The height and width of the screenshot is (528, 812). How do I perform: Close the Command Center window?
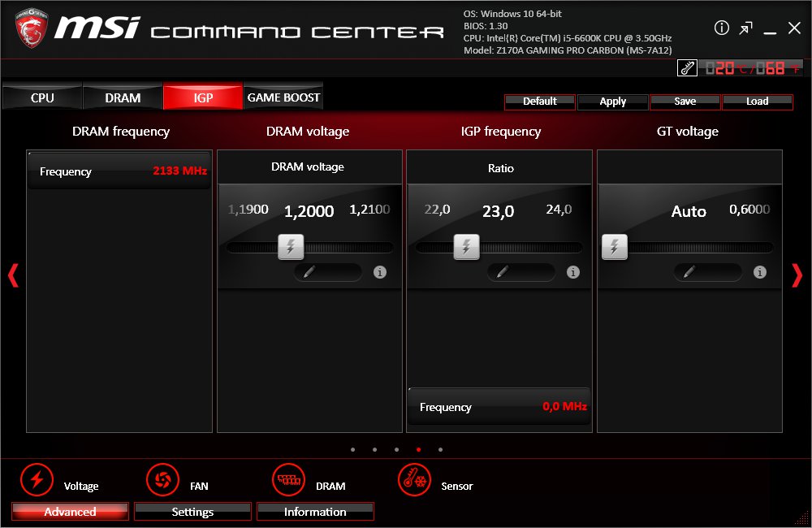click(x=794, y=28)
